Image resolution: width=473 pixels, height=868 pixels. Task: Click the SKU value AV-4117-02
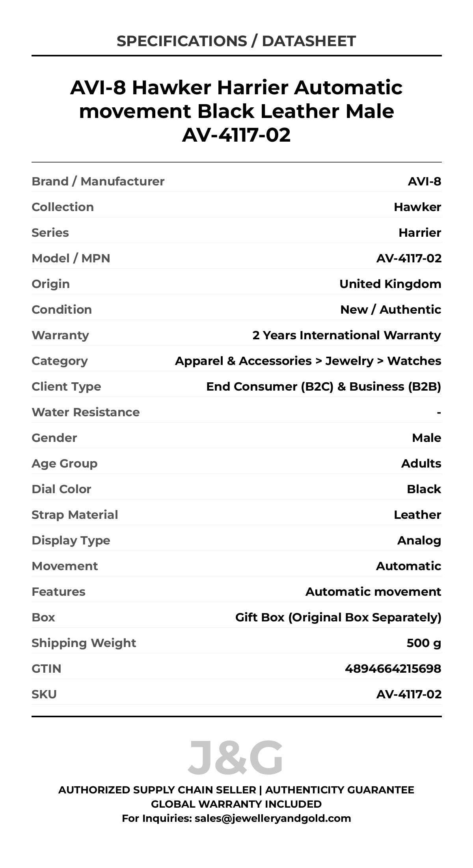tap(409, 694)
